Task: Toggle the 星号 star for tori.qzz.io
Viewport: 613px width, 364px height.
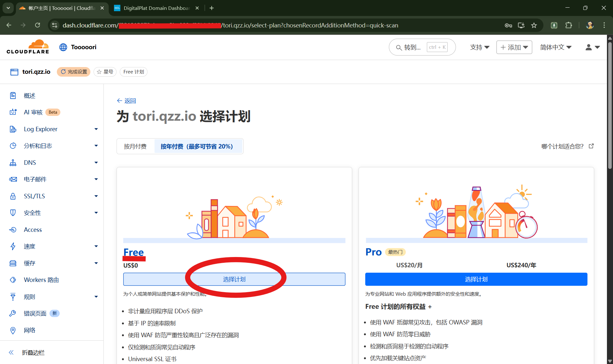Action: tap(105, 72)
